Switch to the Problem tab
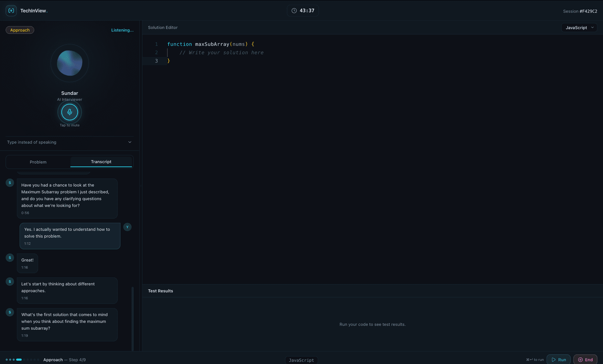The width and height of the screenshot is (603, 364). [x=38, y=162]
